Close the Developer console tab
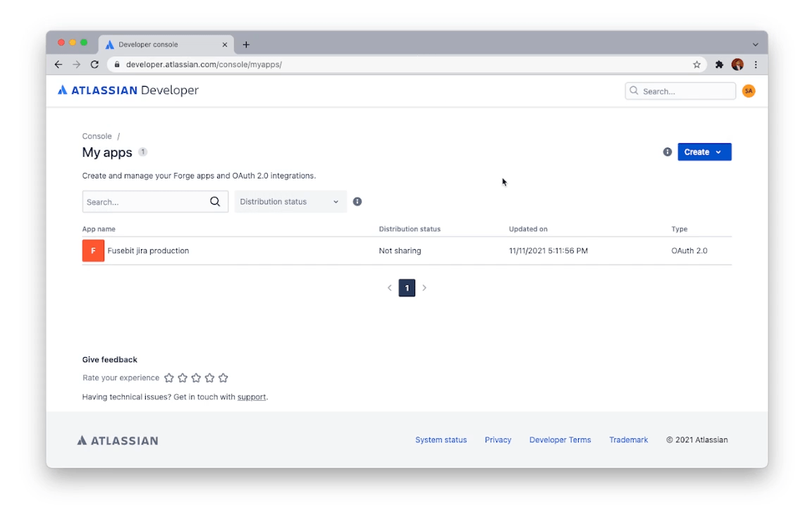The image size is (812, 508). (225, 44)
